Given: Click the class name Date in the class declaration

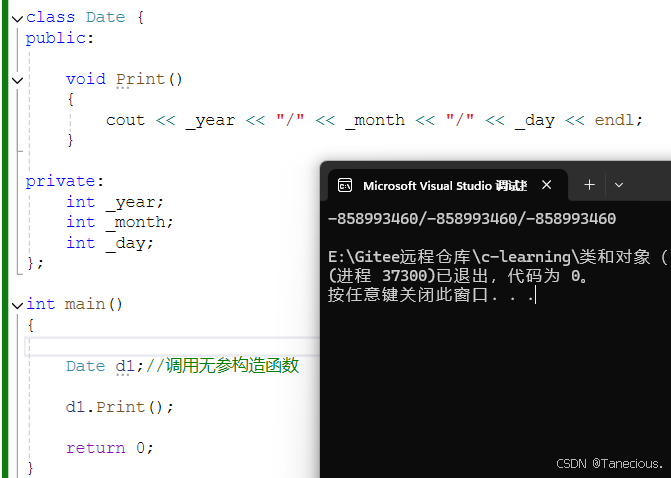Looking at the screenshot, I should click(x=106, y=17).
